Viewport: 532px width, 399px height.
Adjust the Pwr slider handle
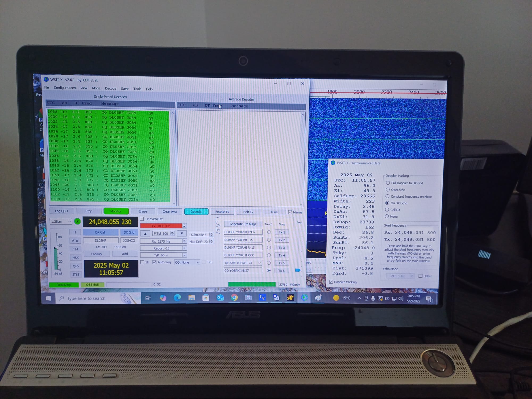[298, 270]
